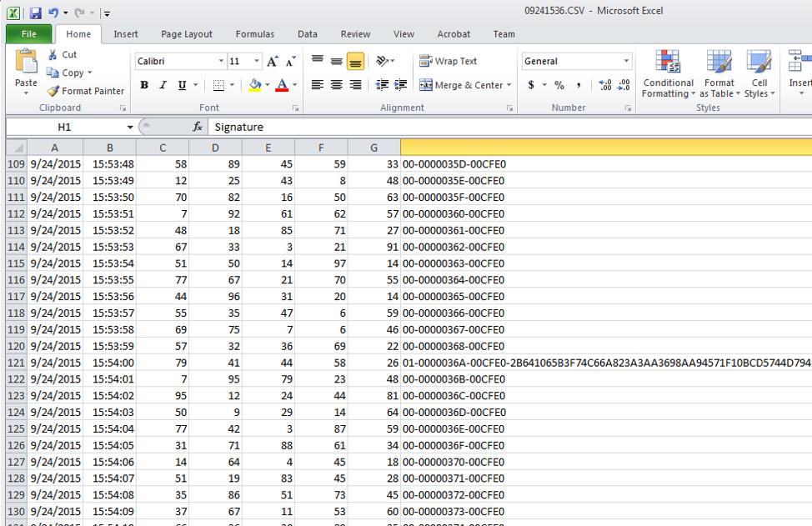The height and width of the screenshot is (526, 812).
Task: Click the Decrease Decimal icon
Action: (x=624, y=85)
